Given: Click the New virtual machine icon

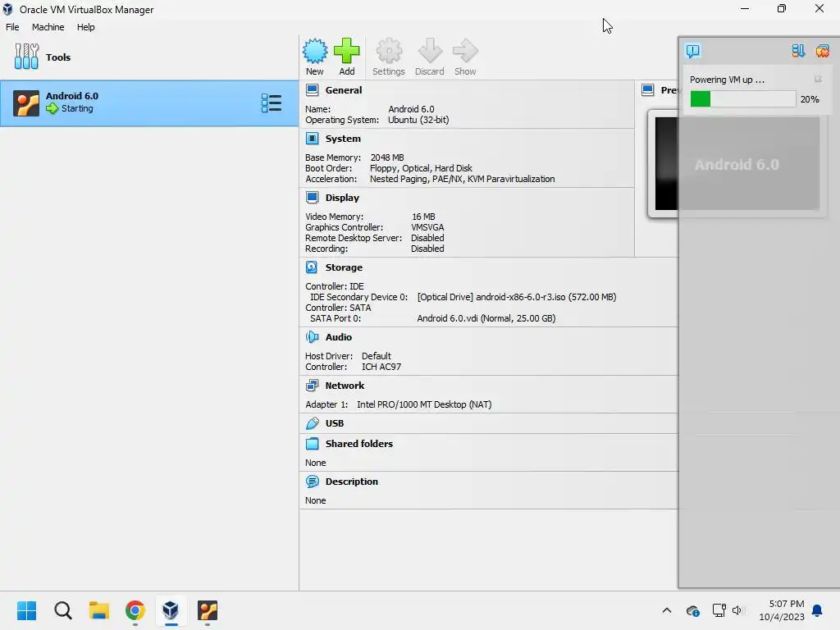Looking at the screenshot, I should tap(314, 52).
